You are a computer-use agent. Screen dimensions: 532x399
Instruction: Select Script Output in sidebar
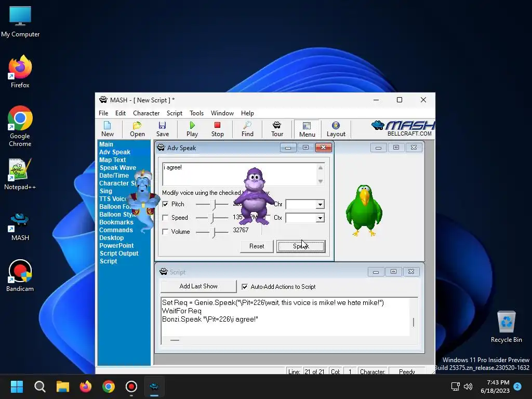coord(119,254)
